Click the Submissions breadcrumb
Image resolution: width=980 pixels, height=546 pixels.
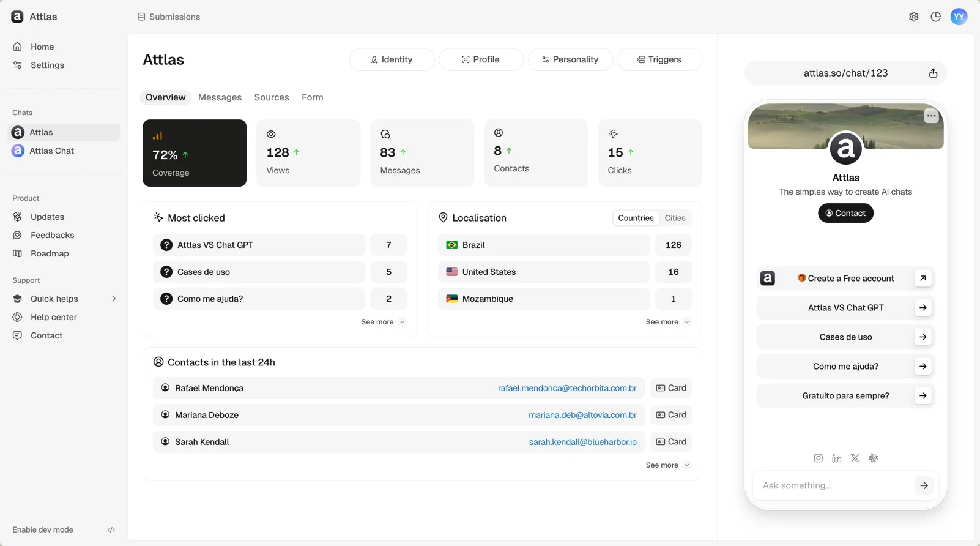point(169,17)
